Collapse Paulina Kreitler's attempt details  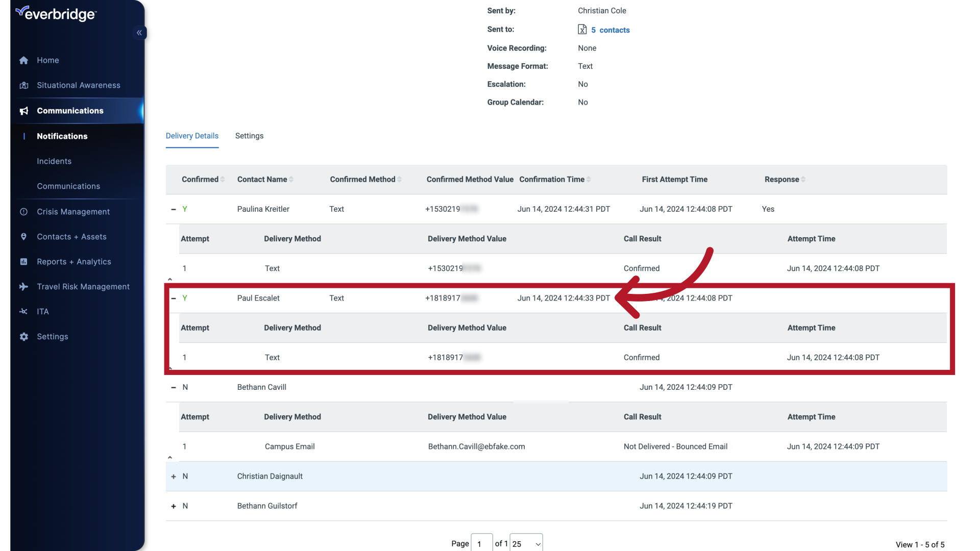(x=173, y=209)
